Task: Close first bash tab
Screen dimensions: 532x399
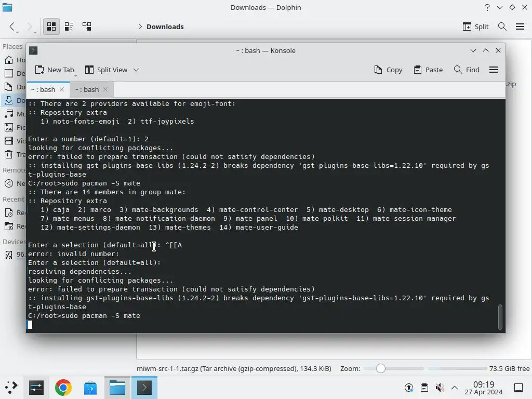Action: (62, 89)
